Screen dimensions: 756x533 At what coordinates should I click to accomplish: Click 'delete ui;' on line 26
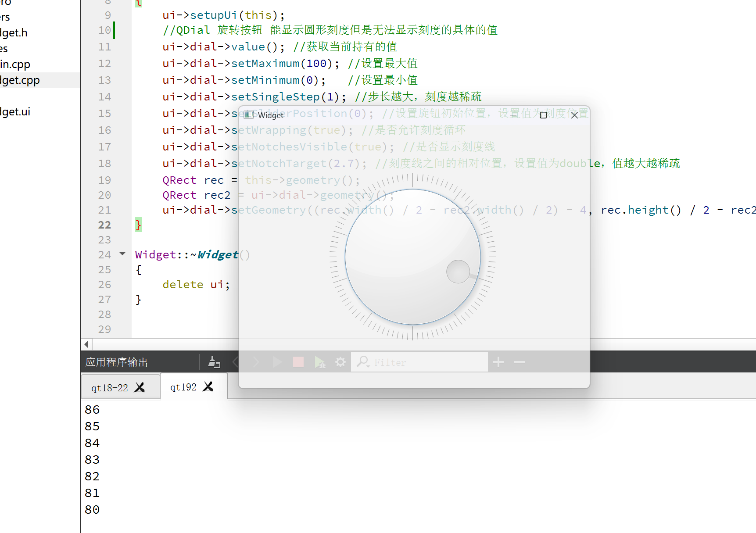tap(196, 285)
